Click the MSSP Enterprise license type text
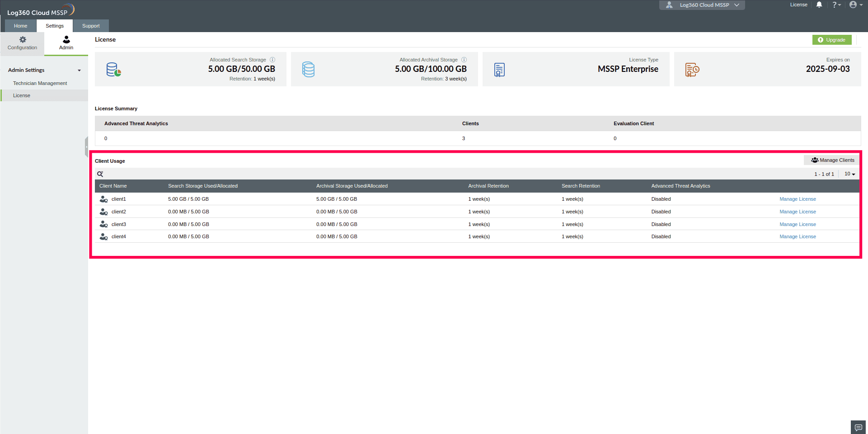This screenshot has width=868, height=434. (x=628, y=69)
